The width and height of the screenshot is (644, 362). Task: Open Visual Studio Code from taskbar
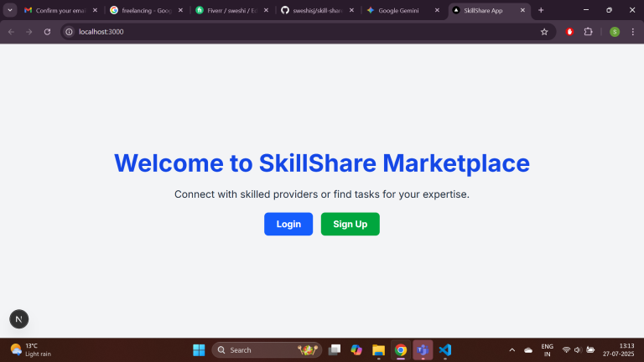coord(444,349)
